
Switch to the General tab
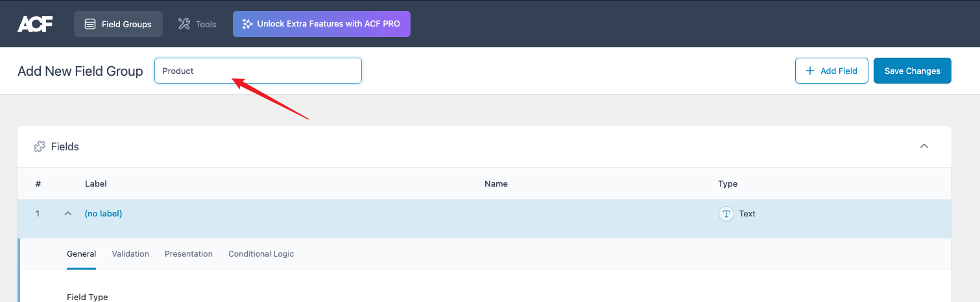81,254
